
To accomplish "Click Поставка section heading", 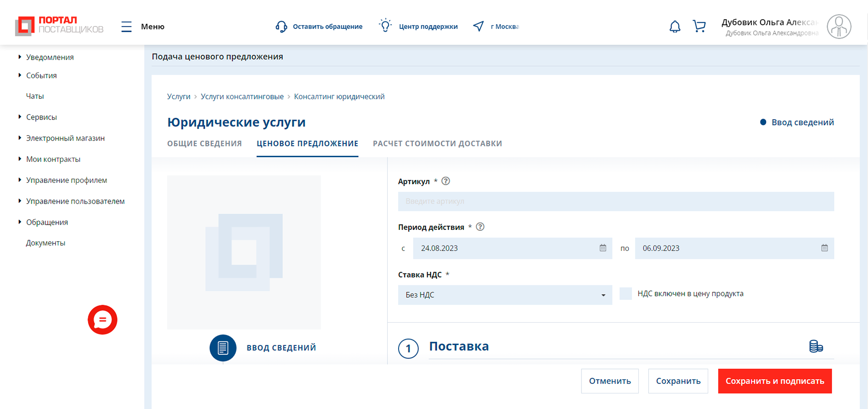I will click(459, 346).
